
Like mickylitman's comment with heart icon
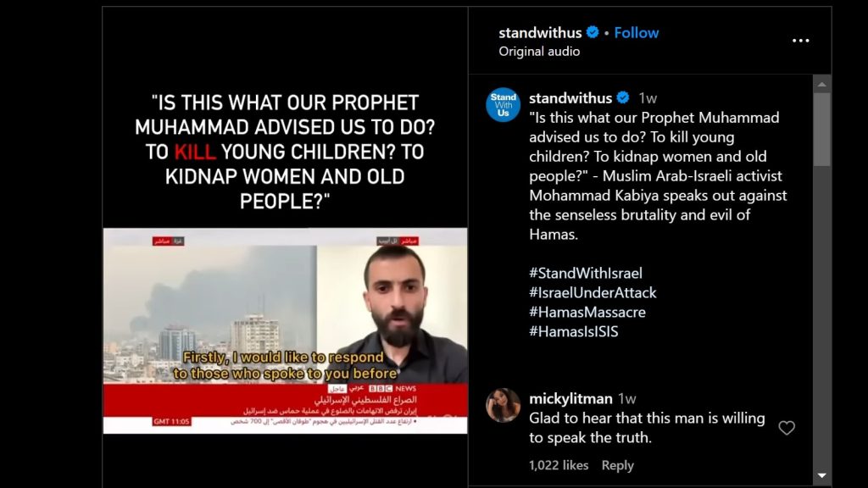[787, 428]
